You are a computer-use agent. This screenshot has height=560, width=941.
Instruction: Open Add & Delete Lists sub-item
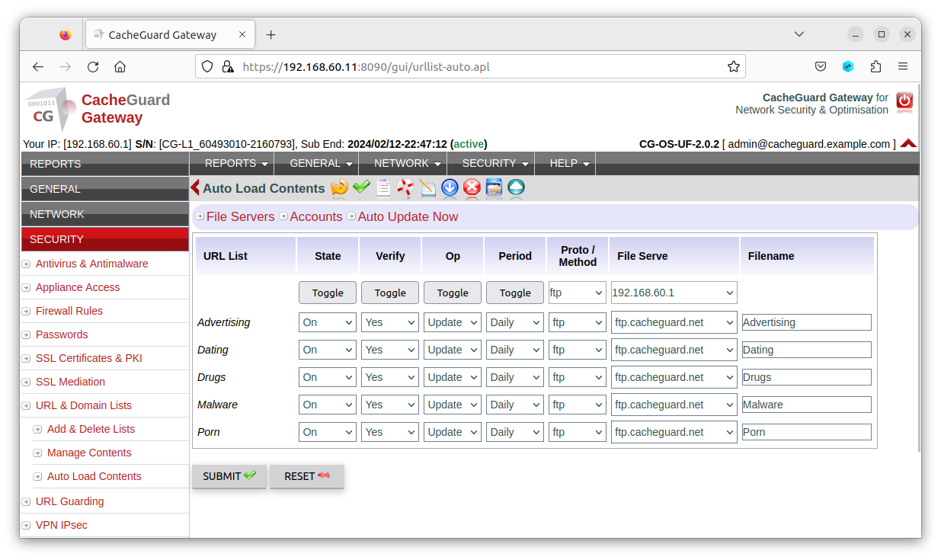[91, 429]
